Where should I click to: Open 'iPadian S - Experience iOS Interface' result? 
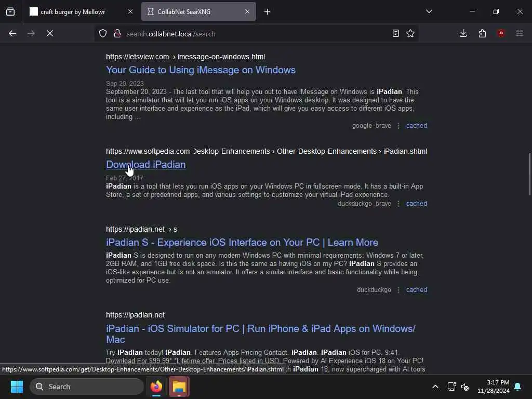(x=242, y=242)
